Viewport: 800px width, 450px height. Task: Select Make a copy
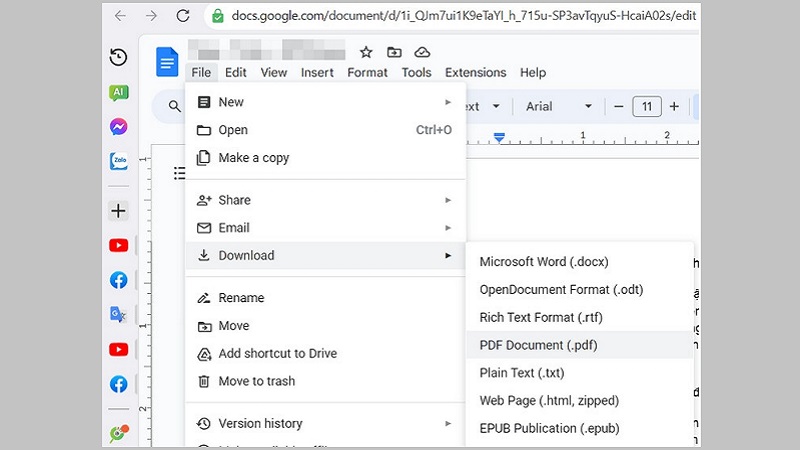(326, 158)
